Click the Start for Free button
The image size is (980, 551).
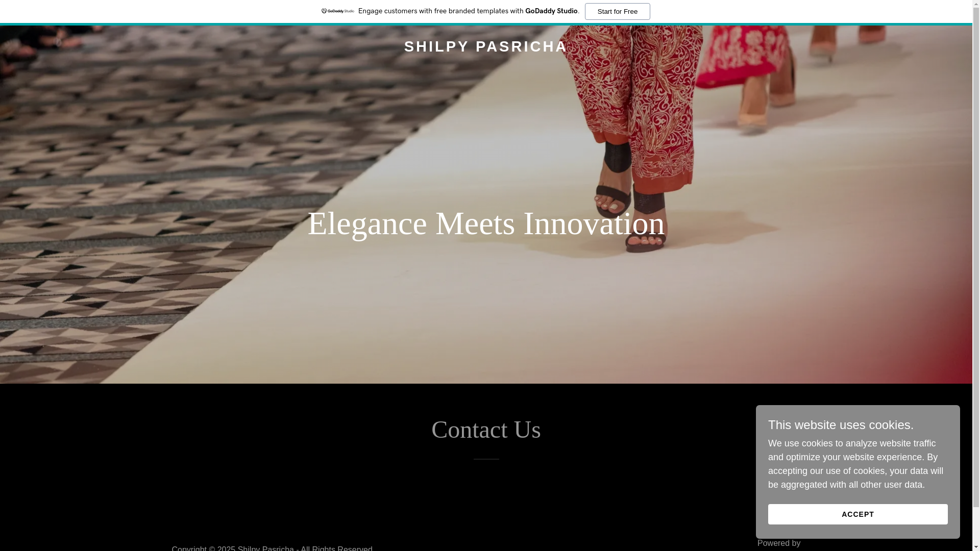pyautogui.click(x=617, y=11)
